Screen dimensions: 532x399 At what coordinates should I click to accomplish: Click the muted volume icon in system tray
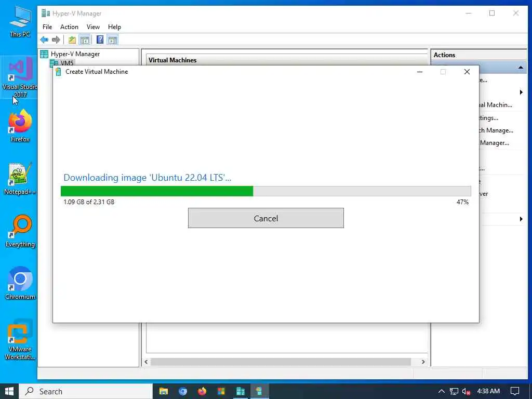coord(466,392)
